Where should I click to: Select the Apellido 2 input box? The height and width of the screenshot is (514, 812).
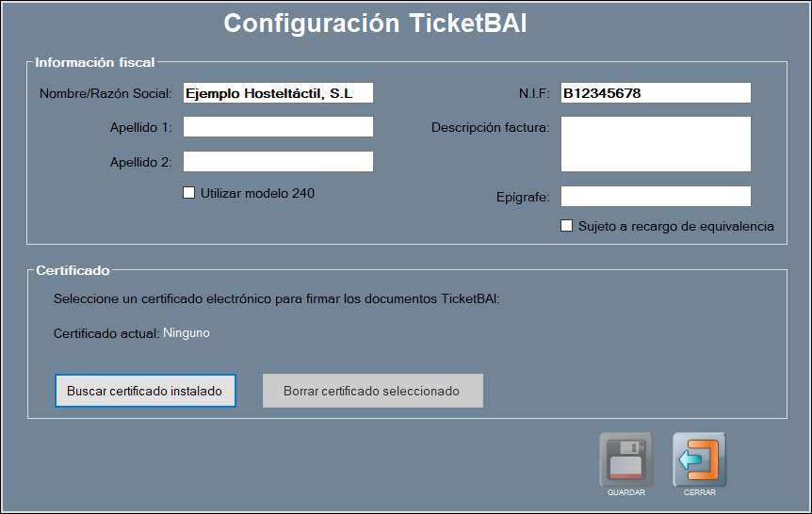pyautogui.click(x=278, y=162)
